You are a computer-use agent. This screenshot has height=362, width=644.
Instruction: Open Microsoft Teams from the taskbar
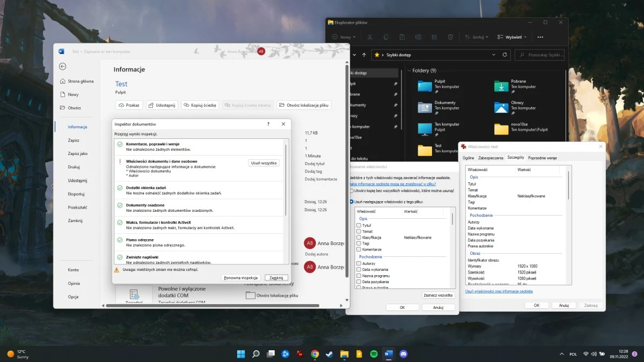[402, 354]
